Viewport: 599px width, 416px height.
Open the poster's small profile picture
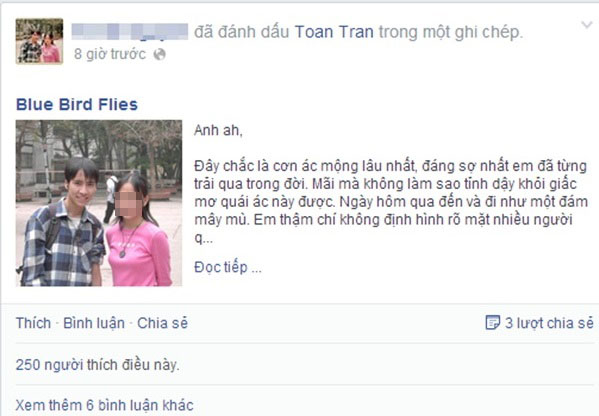39,41
